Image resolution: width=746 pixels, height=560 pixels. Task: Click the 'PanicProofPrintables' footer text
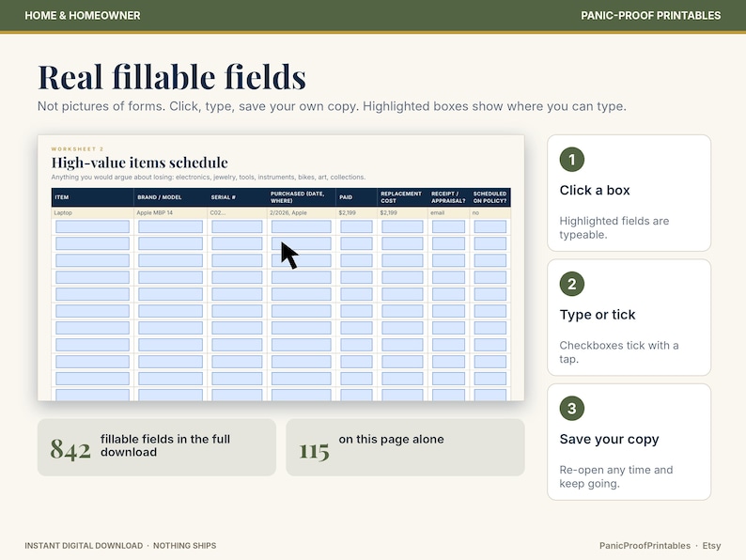point(645,546)
